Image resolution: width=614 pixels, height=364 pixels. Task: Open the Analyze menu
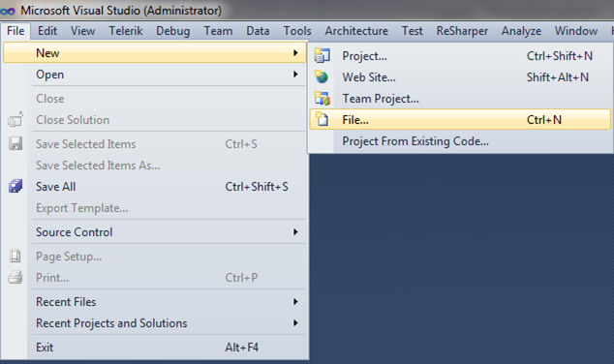pos(522,31)
